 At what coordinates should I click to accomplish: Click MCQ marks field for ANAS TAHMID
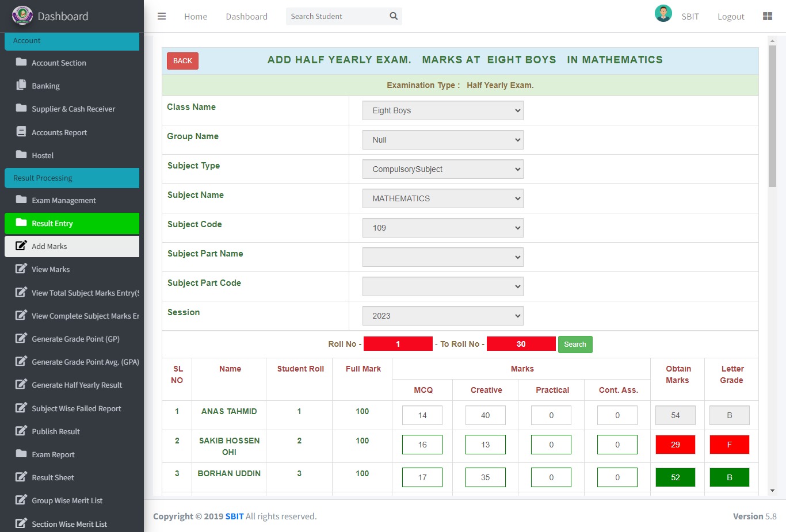422,415
